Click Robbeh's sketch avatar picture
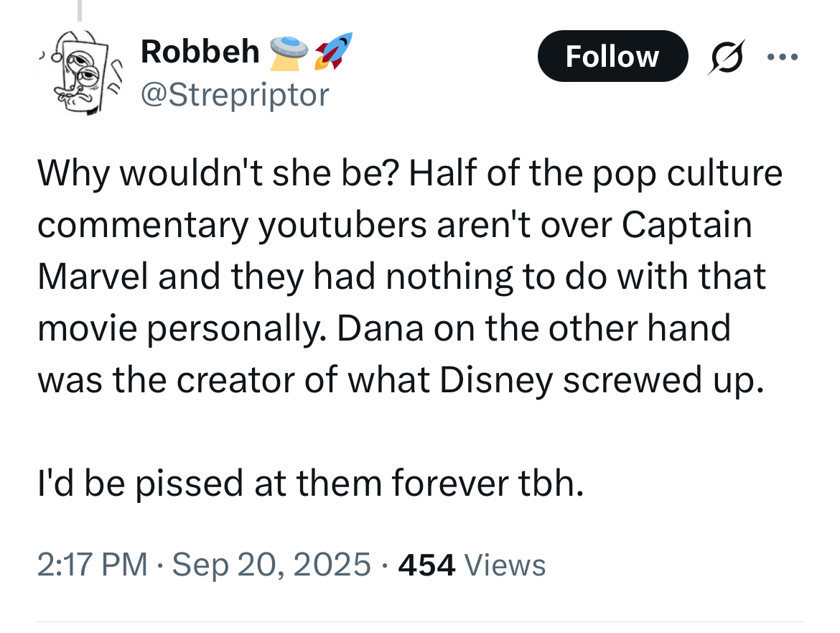Image resolution: width=840 pixels, height=633 pixels. 80,72
